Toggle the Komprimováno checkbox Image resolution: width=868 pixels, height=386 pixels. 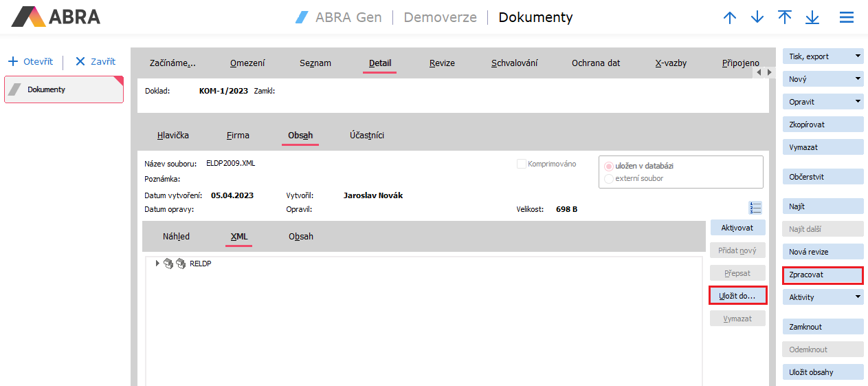pyautogui.click(x=522, y=164)
